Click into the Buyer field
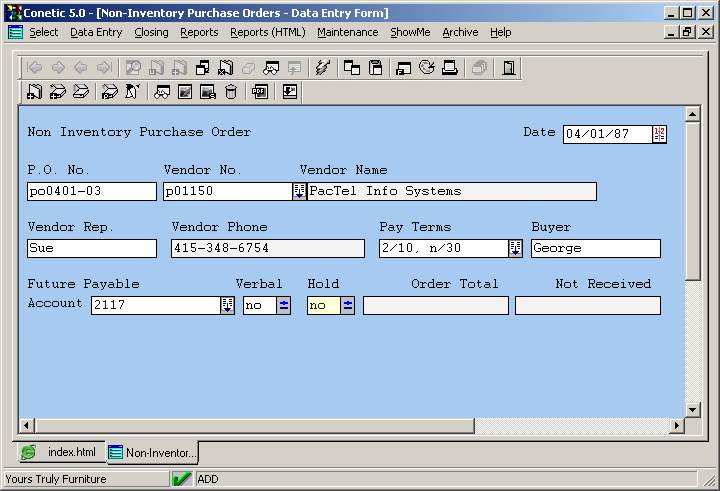Screen dimensions: 720x491 point(595,248)
